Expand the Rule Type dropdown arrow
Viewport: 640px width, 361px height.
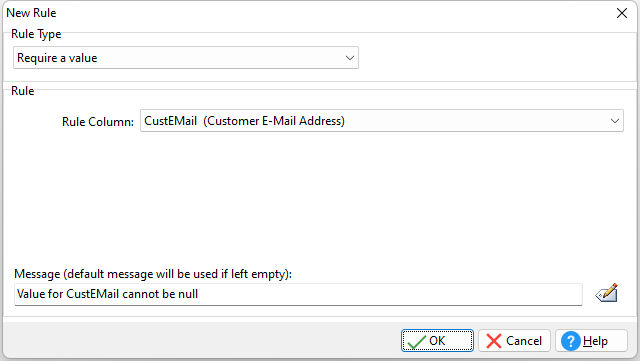click(350, 58)
